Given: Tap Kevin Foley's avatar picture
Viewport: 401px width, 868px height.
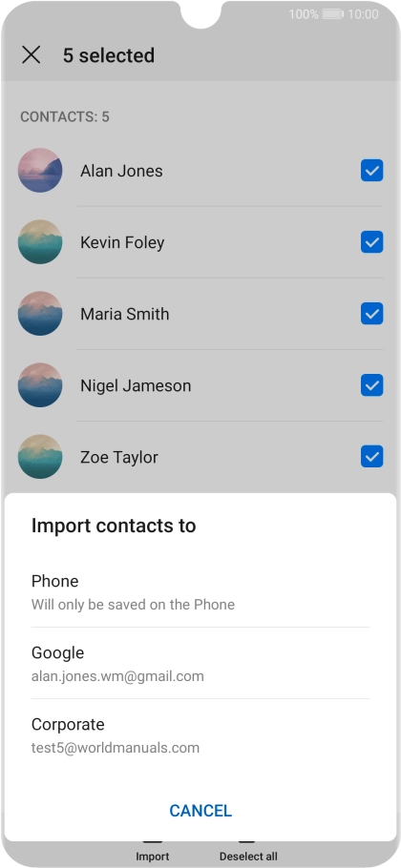Looking at the screenshot, I should (x=40, y=242).
